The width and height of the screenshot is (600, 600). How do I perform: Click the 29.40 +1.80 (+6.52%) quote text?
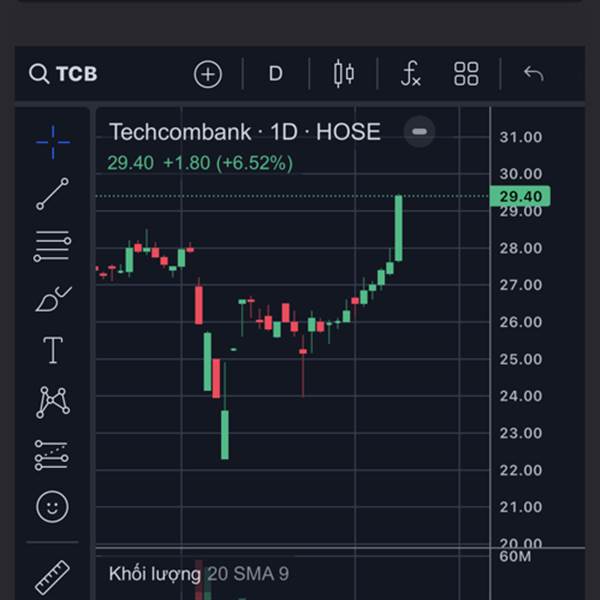[200, 163]
